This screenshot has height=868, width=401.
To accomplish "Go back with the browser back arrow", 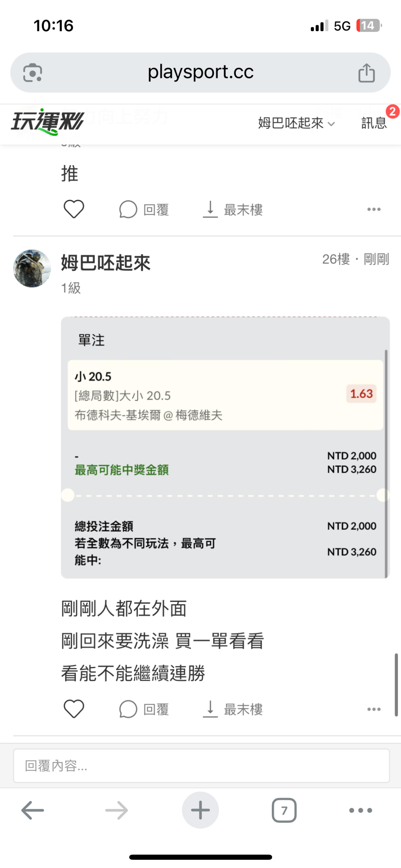I will point(33,810).
